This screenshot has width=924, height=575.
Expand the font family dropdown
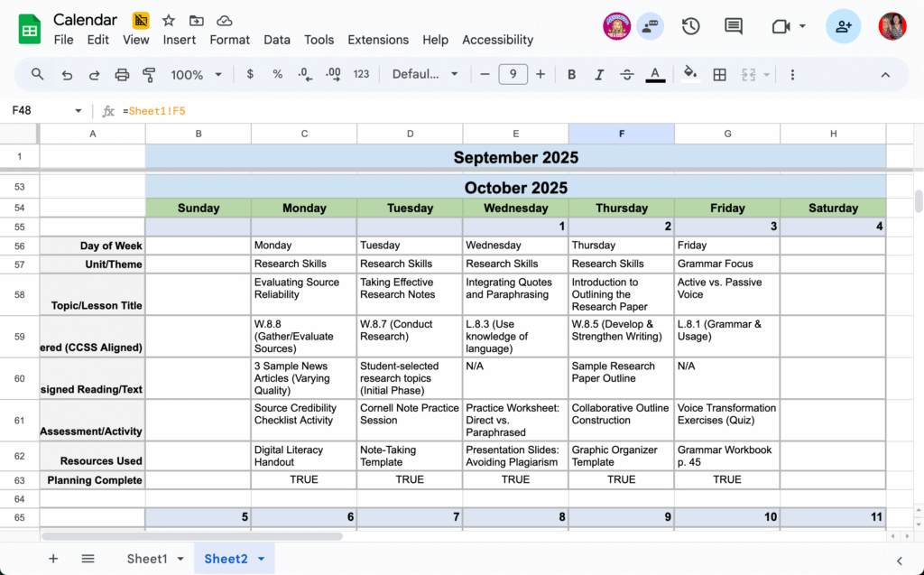[x=426, y=75]
